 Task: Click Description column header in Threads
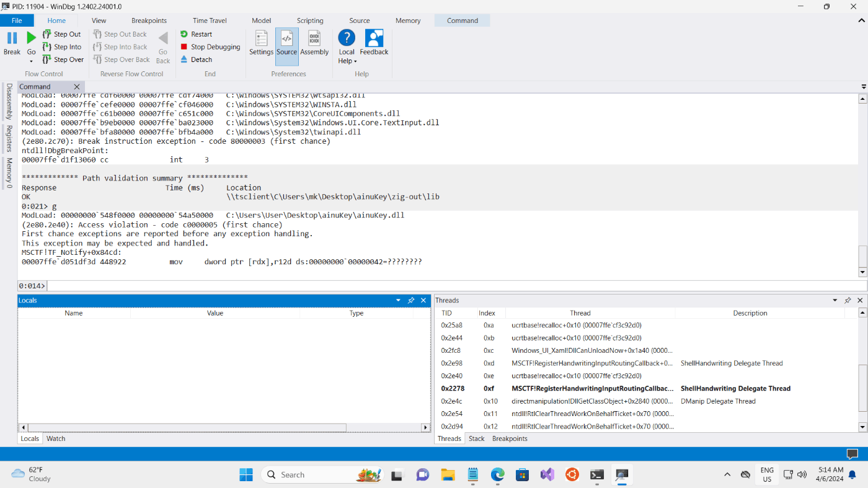pyautogui.click(x=750, y=313)
